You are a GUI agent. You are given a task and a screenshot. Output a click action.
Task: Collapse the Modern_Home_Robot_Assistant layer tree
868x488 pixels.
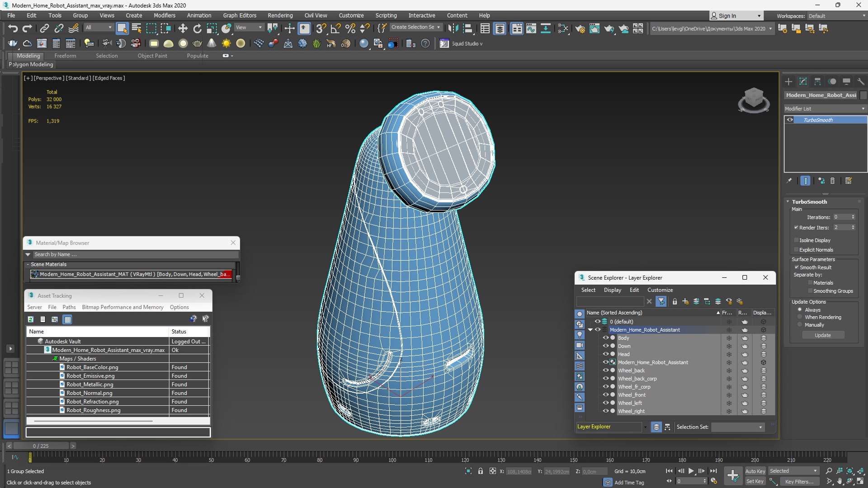pyautogui.click(x=590, y=330)
